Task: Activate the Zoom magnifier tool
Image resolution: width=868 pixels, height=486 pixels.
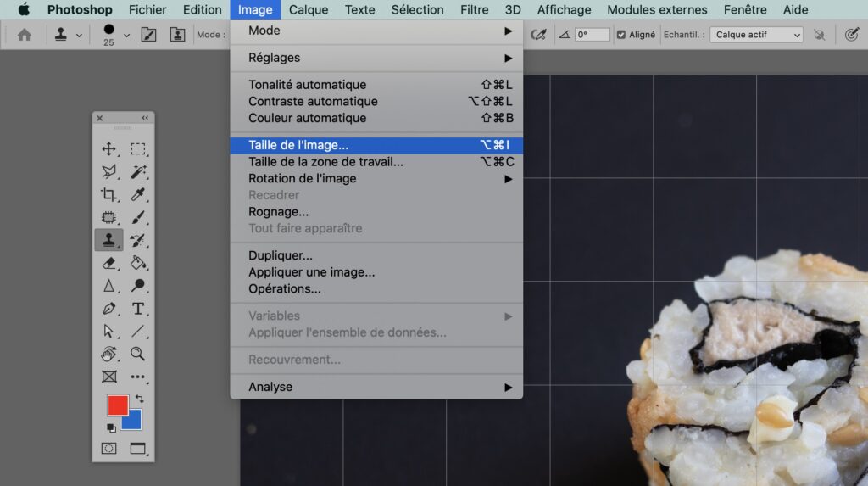Action: point(138,354)
